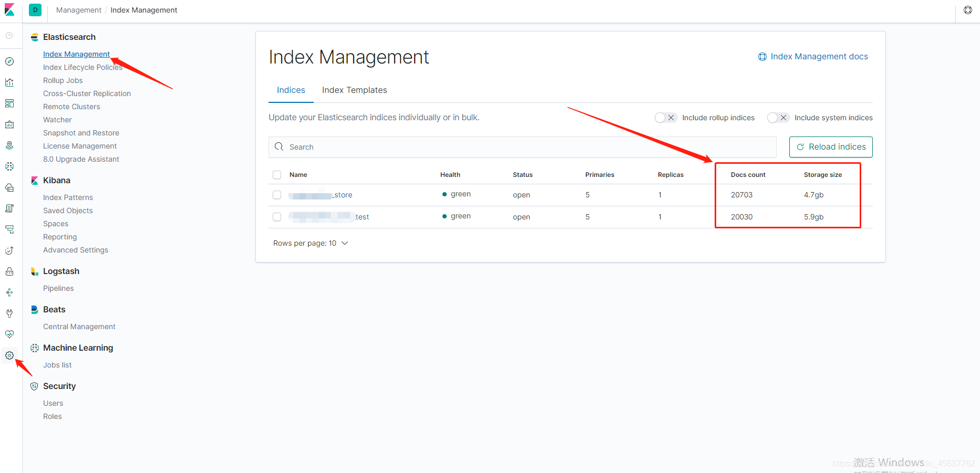
Task: Open Rollup Jobs menu item
Action: (63, 80)
